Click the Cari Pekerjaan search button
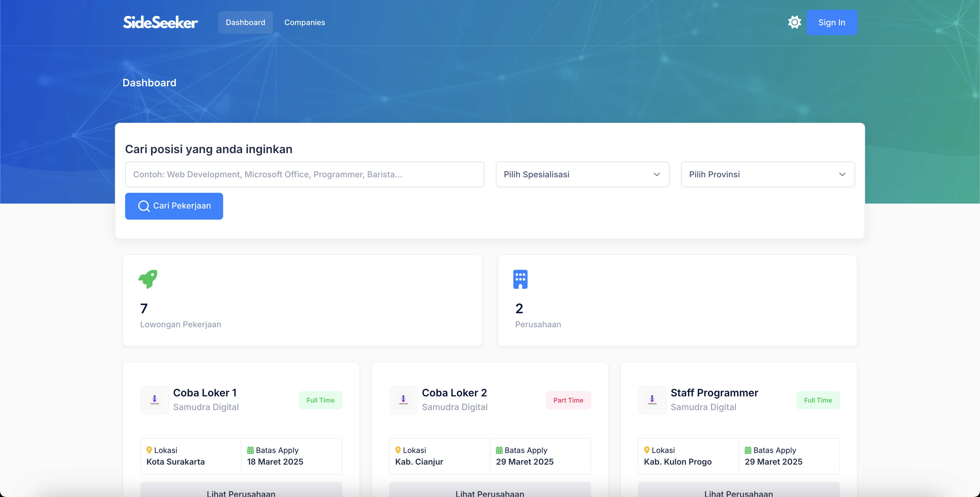The width and height of the screenshot is (980, 497). 174,206
